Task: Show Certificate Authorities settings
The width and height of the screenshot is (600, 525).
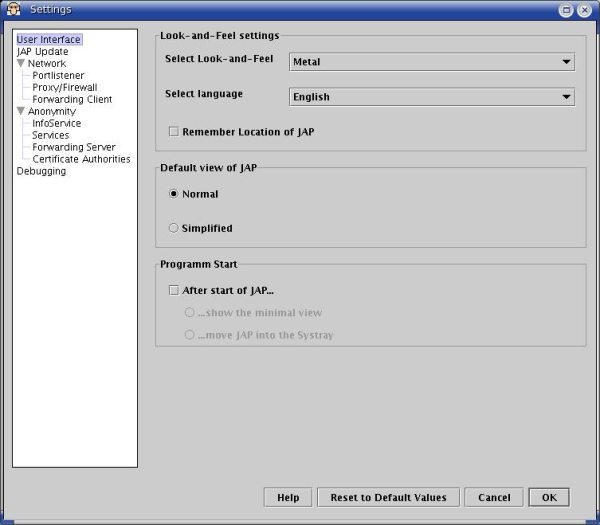Action: [81, 159]
